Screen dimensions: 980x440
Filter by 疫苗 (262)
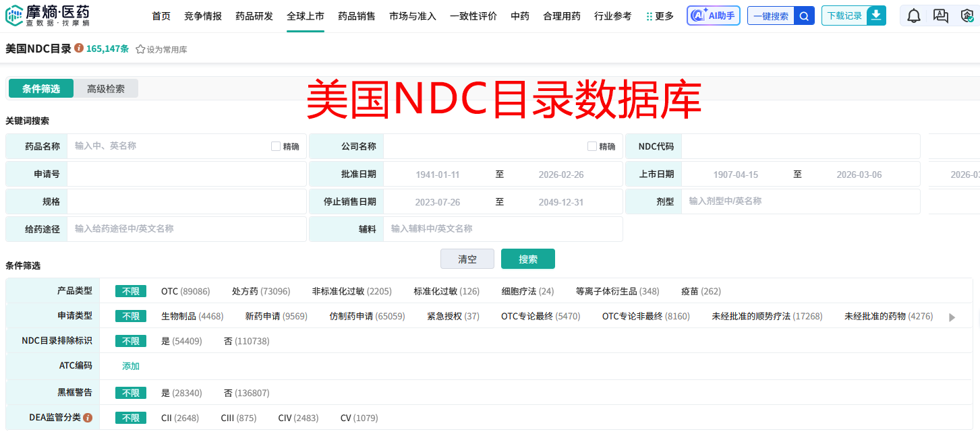tap(701, 292)
